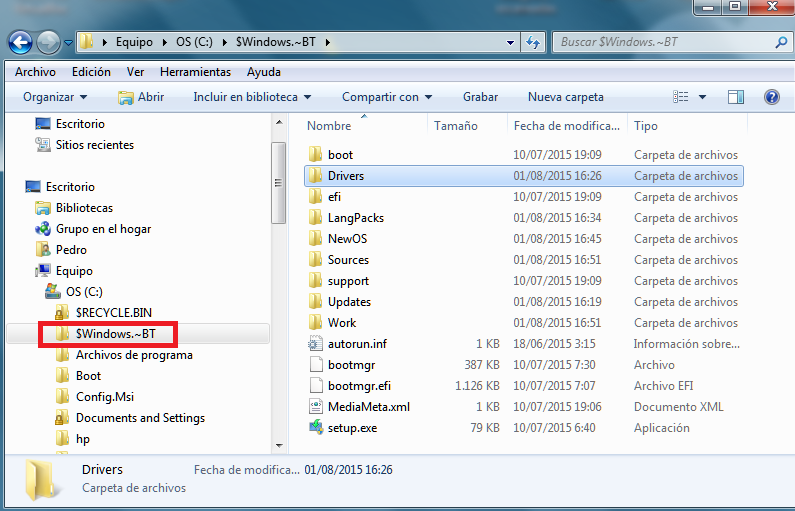
Task: Click the Grabar button
Action: 480,97
